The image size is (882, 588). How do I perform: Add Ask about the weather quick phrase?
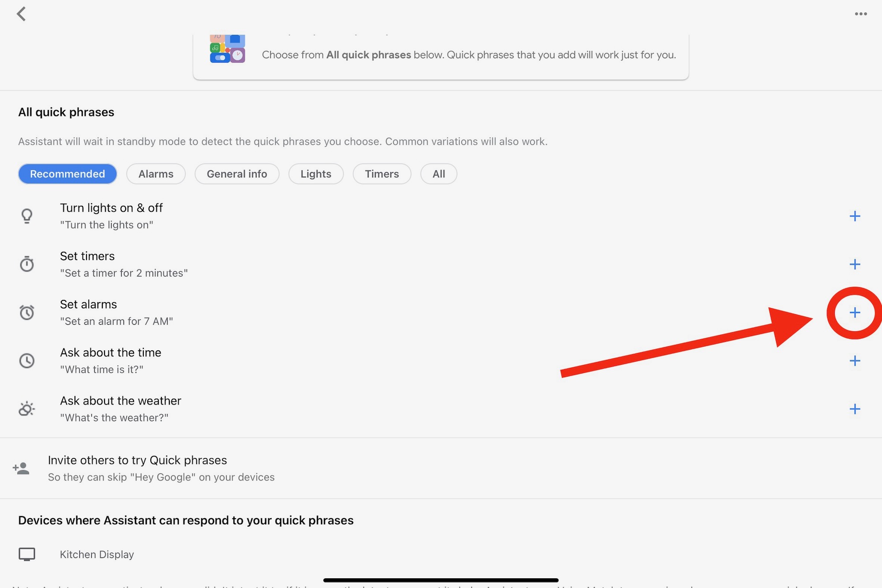[855, 408]
